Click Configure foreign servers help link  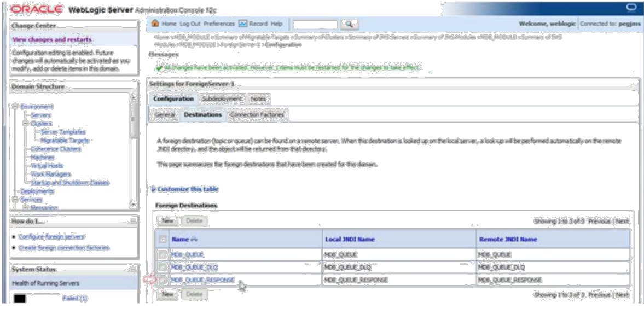pyautogui.click(x=52, y=237)
